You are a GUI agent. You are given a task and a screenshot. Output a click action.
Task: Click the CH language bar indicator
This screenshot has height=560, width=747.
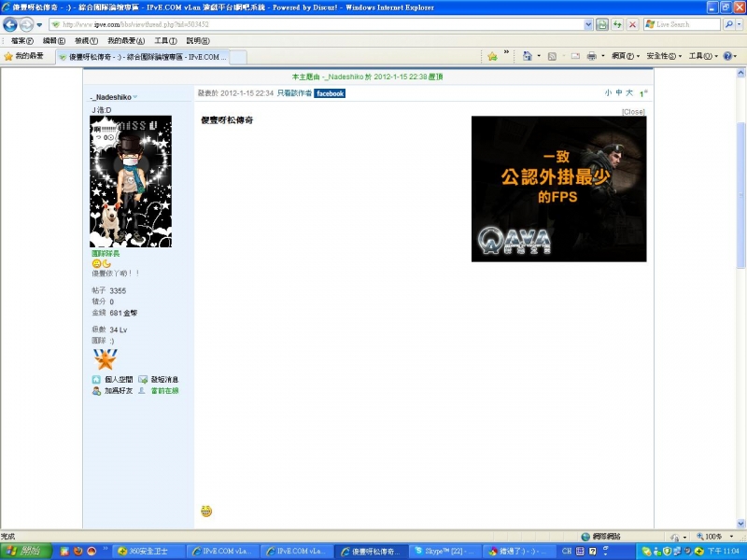click(567, 551)
